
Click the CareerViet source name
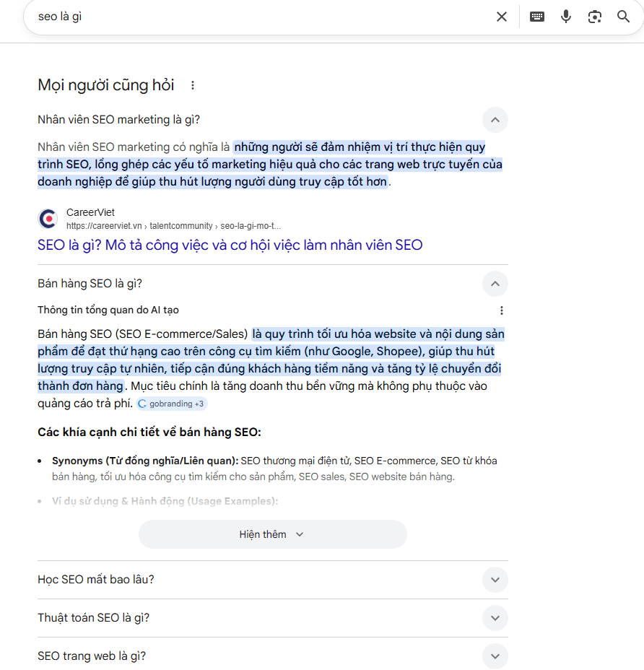coord(90,213)
